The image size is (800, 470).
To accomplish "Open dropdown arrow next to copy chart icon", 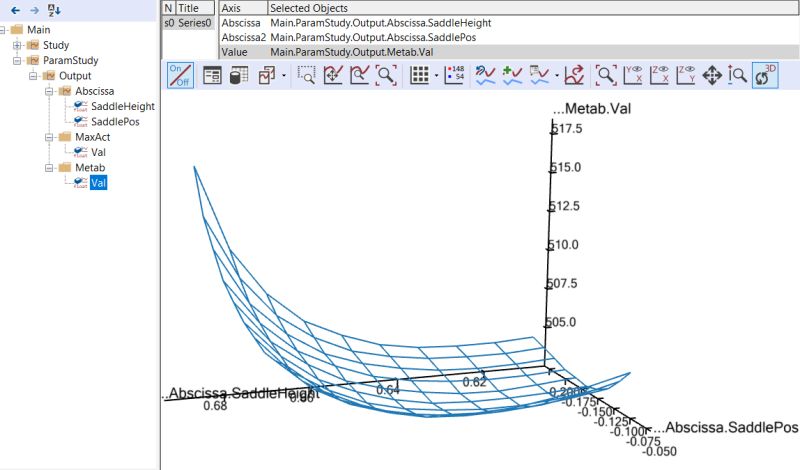I will pyautogui.click(x=284, y=76).
